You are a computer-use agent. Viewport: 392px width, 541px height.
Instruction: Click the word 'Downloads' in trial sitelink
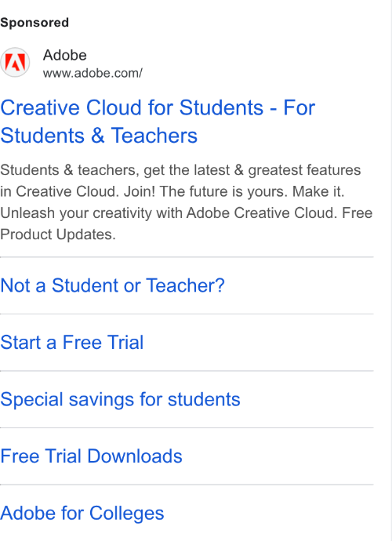pos(135,456)
